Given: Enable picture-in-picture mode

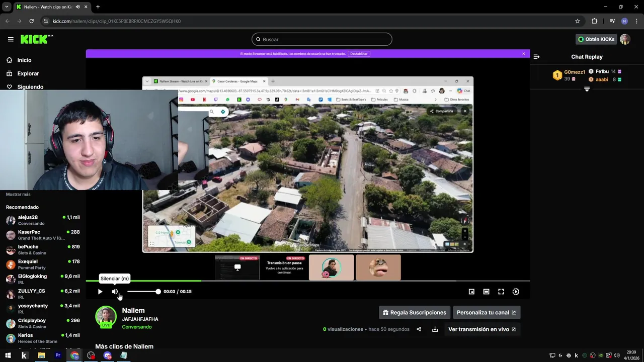Looking at the screenshot, I should coord(471,292).
